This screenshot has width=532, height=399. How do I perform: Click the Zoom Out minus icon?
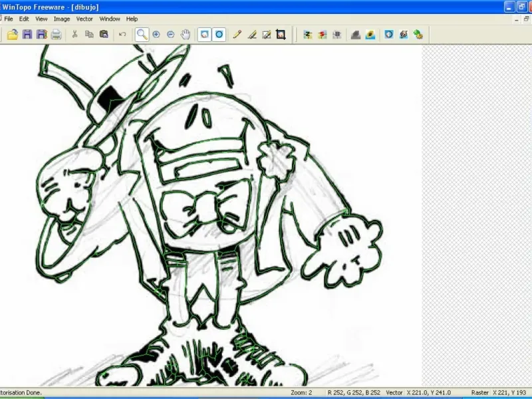tap(171, 35)
